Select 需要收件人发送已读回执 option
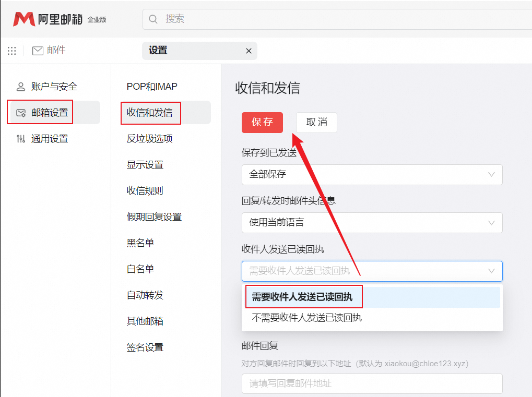The image size is (532, 397). [302, 297]
